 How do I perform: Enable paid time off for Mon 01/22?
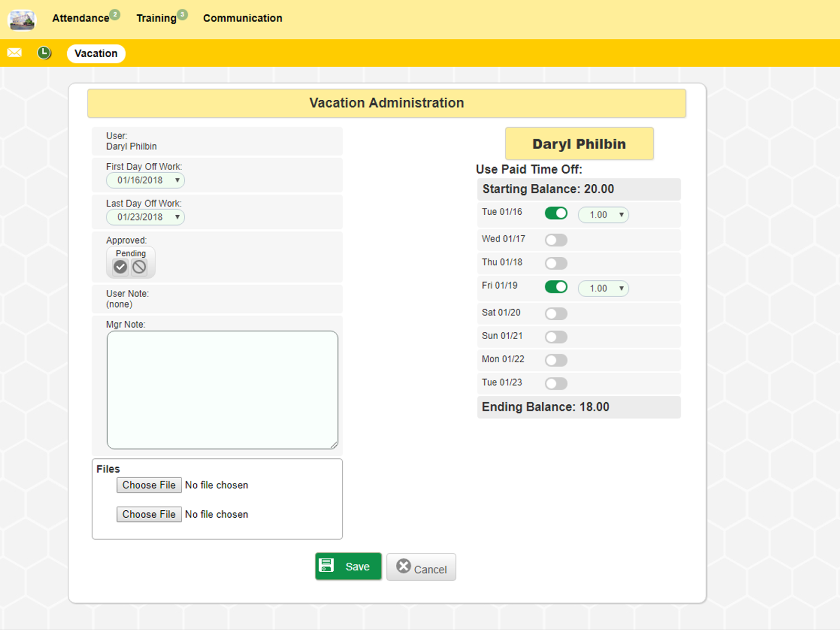pos(556,360)
